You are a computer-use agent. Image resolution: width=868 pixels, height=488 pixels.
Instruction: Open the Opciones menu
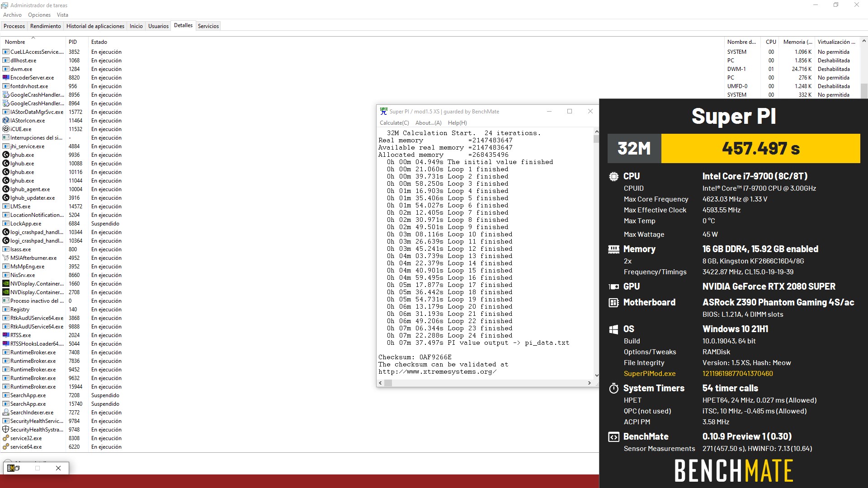pos(39,15)
